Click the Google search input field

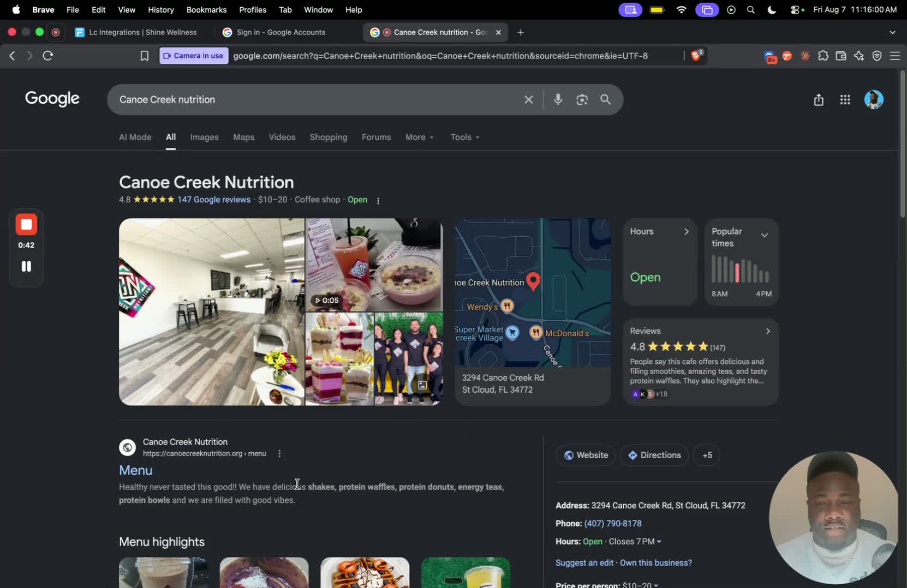click(317, 99)
